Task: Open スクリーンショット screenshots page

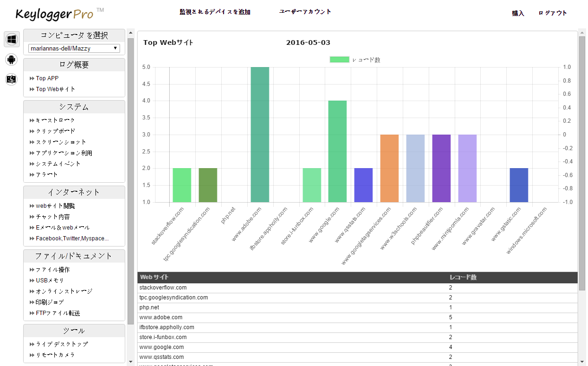Action: 61,142
